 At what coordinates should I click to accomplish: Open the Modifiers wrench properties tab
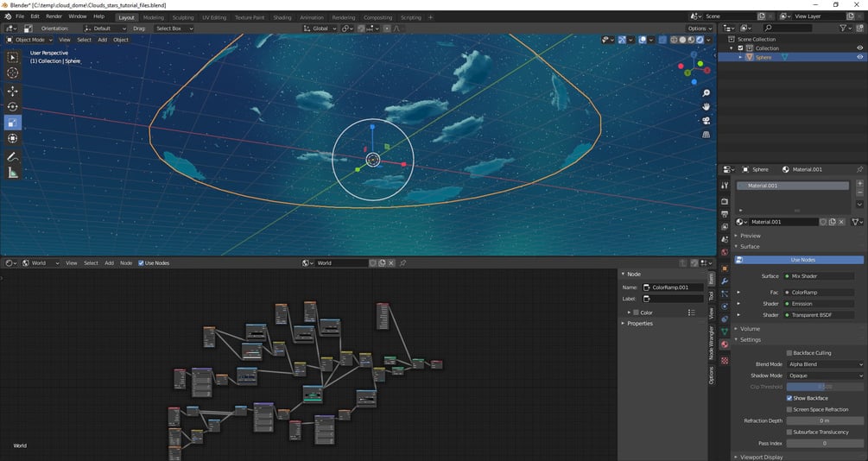click(724, 281)
